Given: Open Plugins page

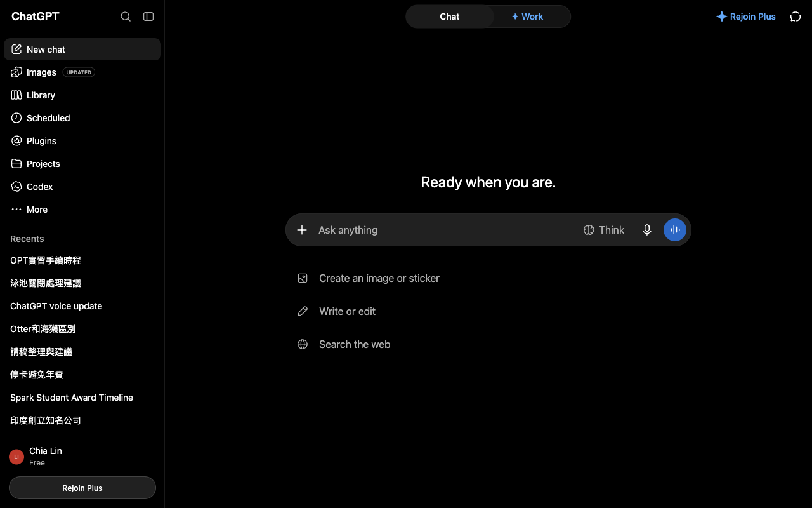Looking at the screenshot, I should [82, 141].
